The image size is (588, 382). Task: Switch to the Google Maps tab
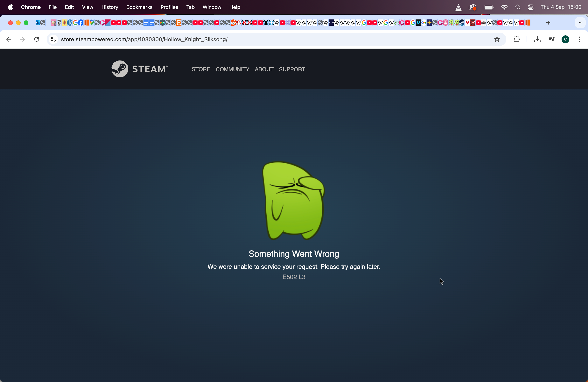92,23
